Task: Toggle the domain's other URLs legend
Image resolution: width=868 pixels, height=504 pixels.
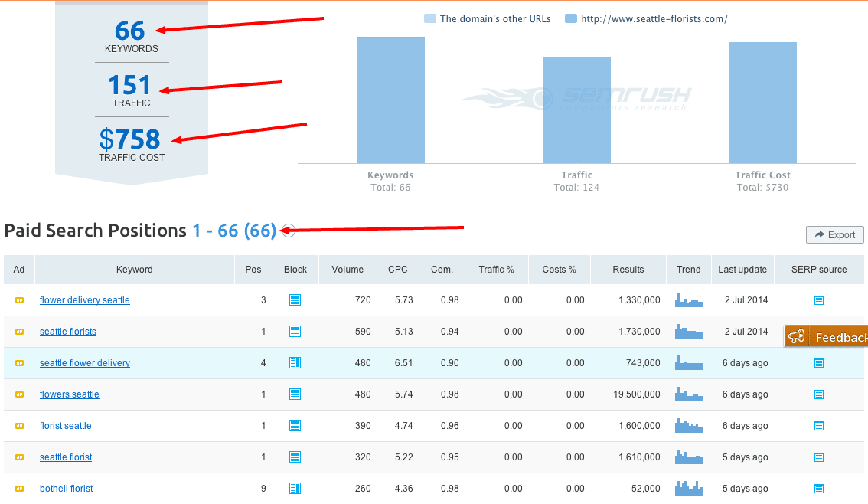Action: coord(488,19)
